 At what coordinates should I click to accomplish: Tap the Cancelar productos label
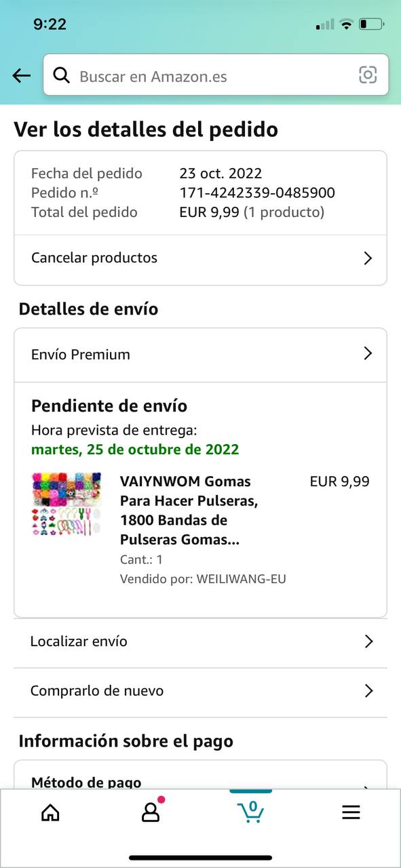pyautogui.click(x=94, y=258)
